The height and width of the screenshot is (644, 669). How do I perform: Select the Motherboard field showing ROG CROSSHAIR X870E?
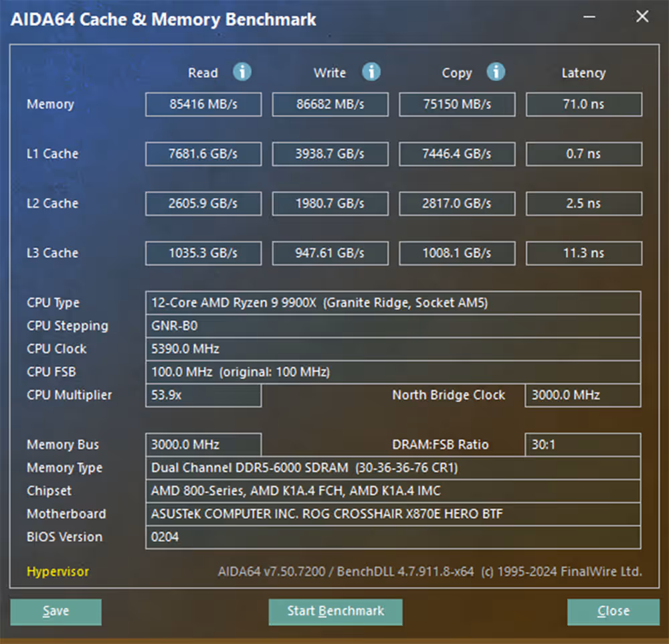coord(393,514)
